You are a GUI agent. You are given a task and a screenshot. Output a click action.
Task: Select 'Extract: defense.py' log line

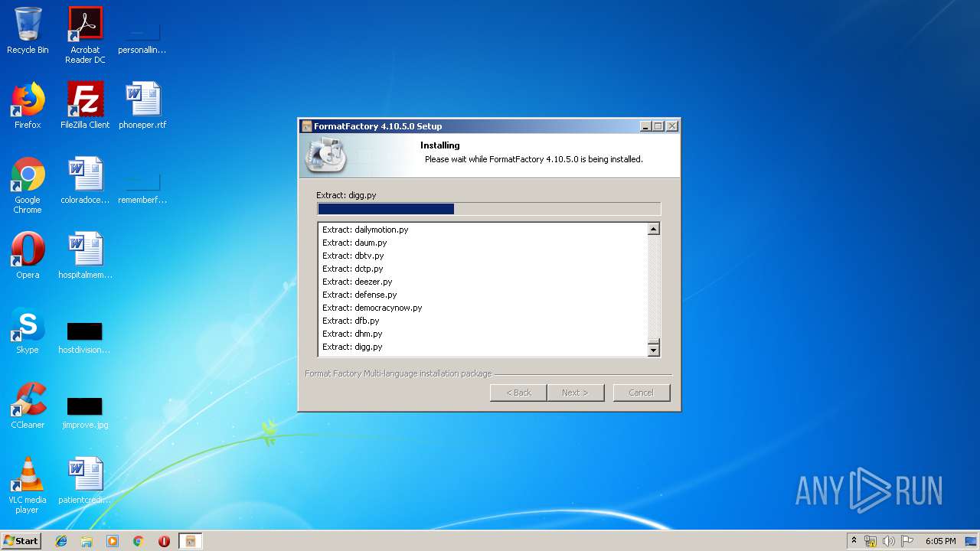point(359,295)
